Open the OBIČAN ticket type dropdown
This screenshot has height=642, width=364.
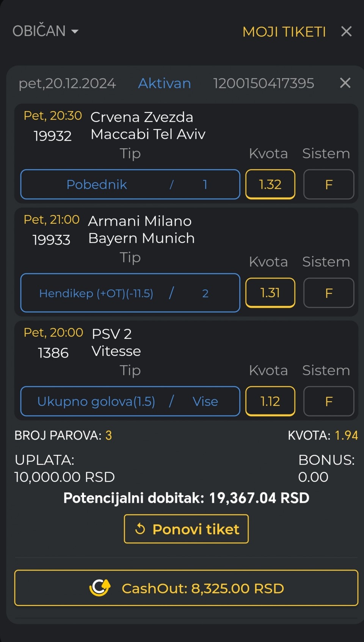(39, 31)
